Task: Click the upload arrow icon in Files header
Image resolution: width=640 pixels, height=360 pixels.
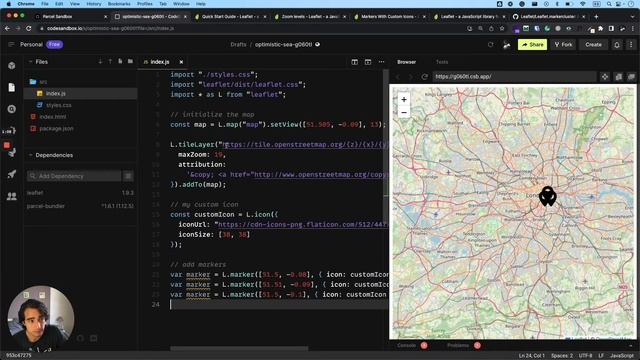Action: pyautogui.click(x=110, y=62)
